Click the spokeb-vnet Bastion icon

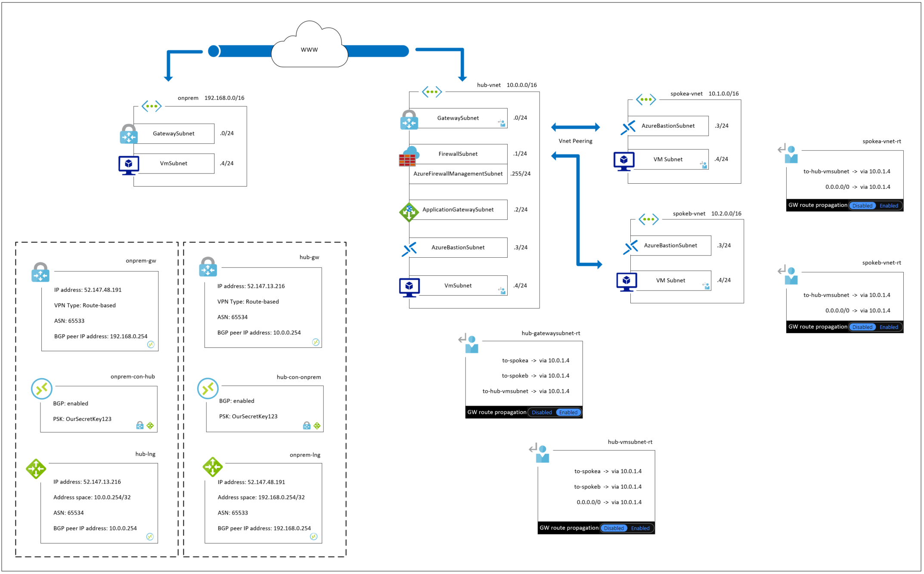click(x=631, y=247)
